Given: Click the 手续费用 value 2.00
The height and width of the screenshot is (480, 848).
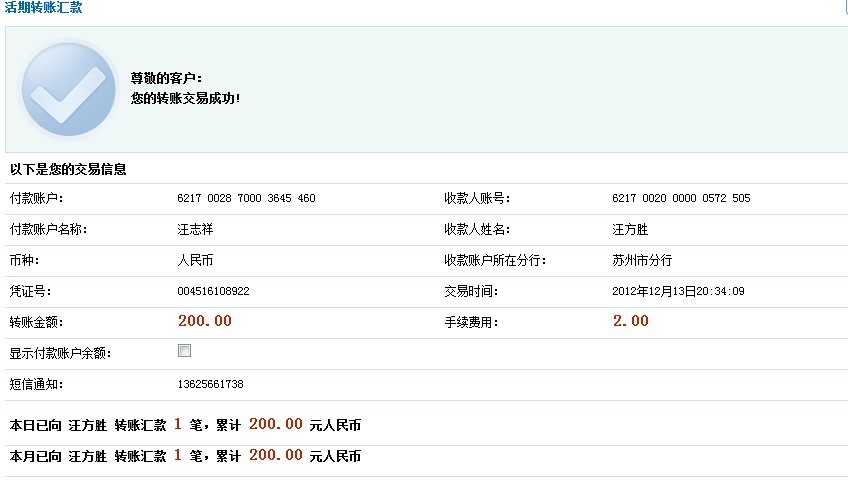Looking at the screenshot, I should 630,322.
